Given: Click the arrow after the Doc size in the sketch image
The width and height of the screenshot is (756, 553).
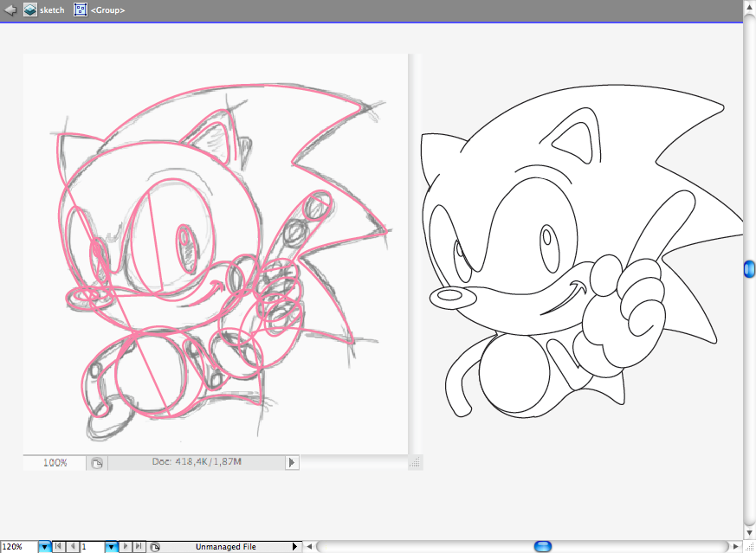Looking at the screenshot, I should click(292, 462).
